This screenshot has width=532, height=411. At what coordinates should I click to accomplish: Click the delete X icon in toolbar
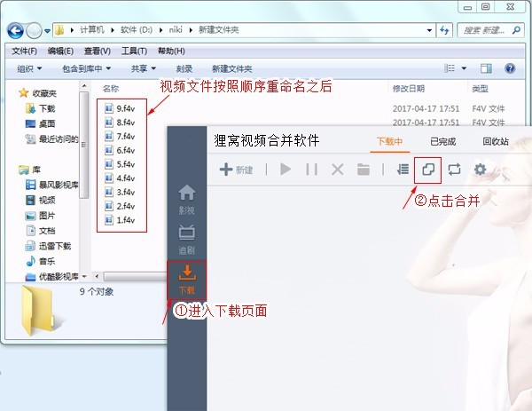point(337,170)
